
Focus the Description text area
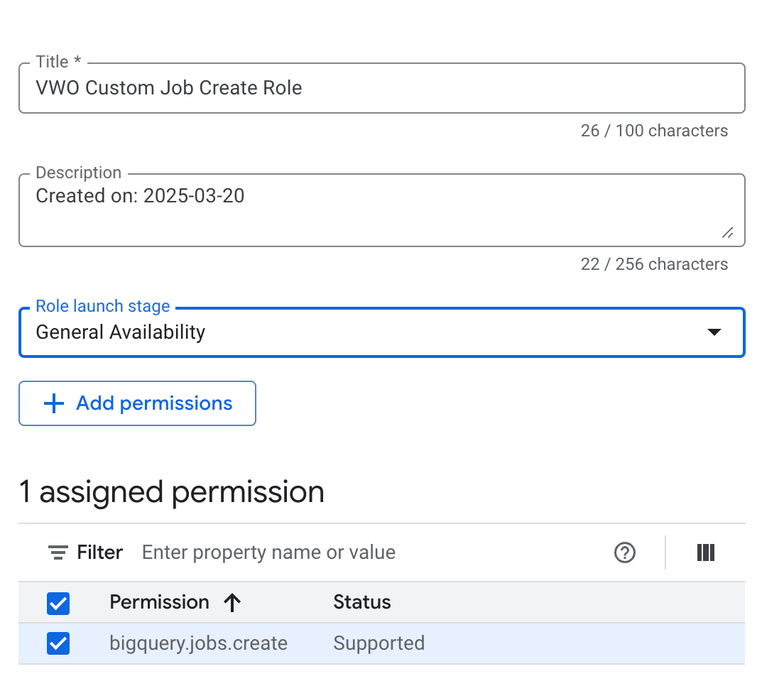(382, 210)
